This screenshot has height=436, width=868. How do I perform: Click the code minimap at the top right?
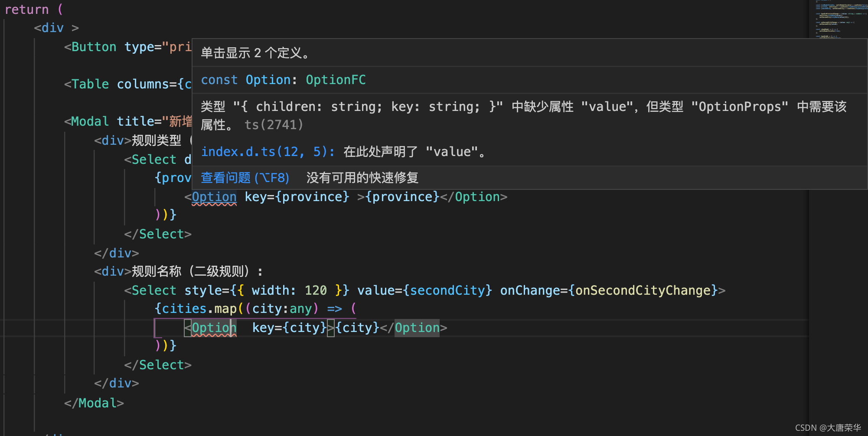[x=839, y=20]
